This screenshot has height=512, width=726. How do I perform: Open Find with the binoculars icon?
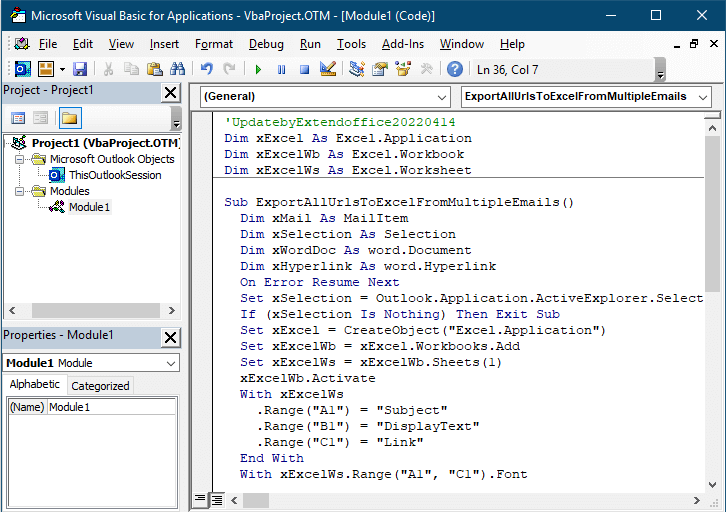coord(177,69)
